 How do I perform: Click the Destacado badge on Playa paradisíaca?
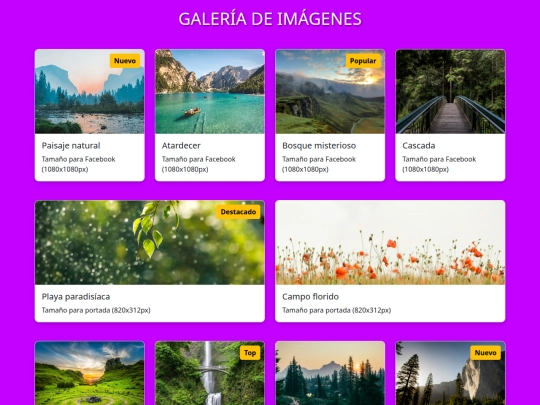point(238,212)
